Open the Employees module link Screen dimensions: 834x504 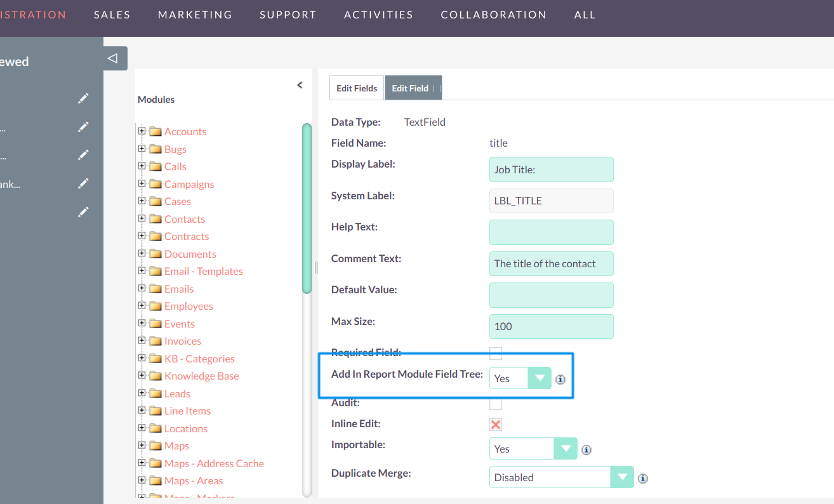[189, 306]
